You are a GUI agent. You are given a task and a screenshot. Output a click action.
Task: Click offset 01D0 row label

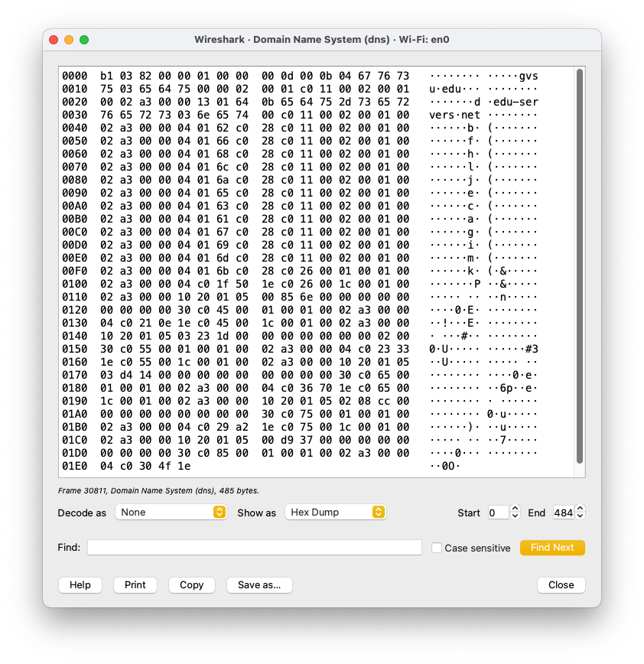pyautogui.click(x=75, y=453)
